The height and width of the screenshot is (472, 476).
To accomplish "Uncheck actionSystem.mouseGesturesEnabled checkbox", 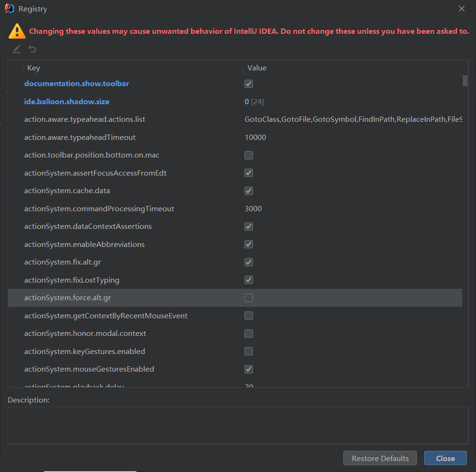I will pos(248,369).
